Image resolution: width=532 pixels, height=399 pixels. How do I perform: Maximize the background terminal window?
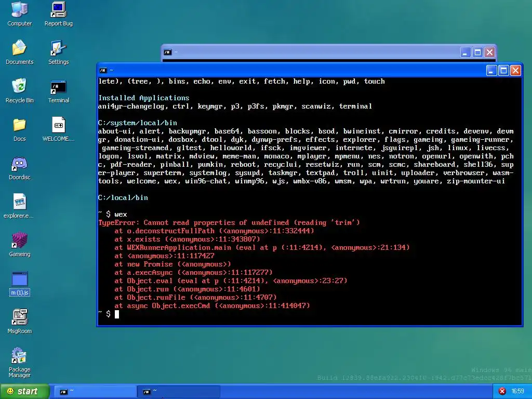(477, 52)
